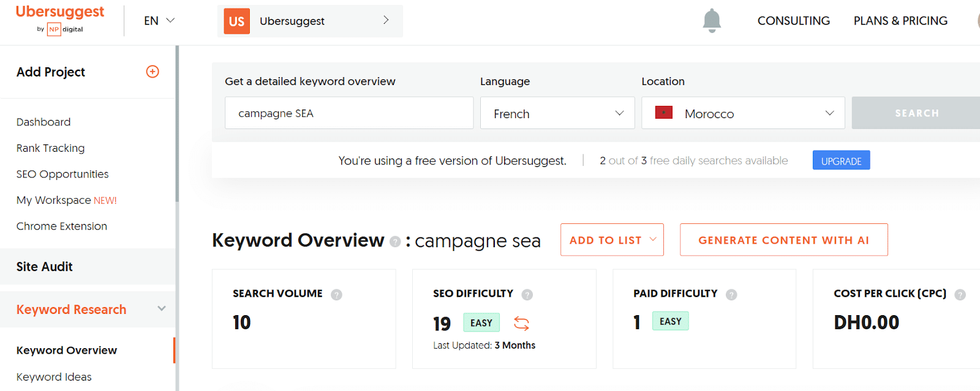Image resolution: width=980 pixels, height=391 pixels.
Task: Open the notifications bell
Action: pyautogui.click(x=712, y=21)
